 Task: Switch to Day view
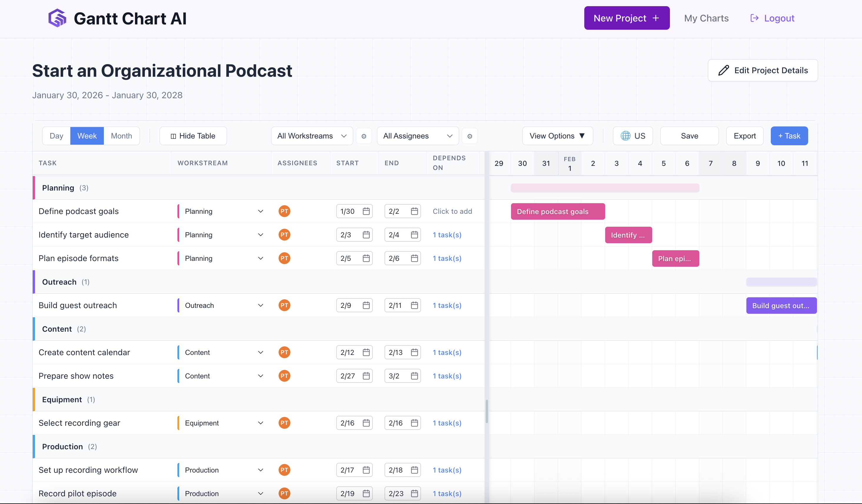click(x=56, y=136)
